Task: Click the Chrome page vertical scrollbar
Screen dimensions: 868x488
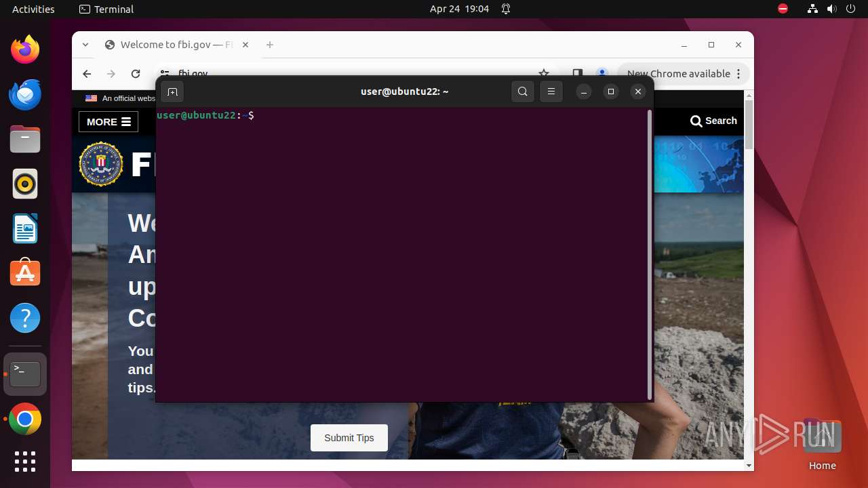Action: tap(749, 124)
